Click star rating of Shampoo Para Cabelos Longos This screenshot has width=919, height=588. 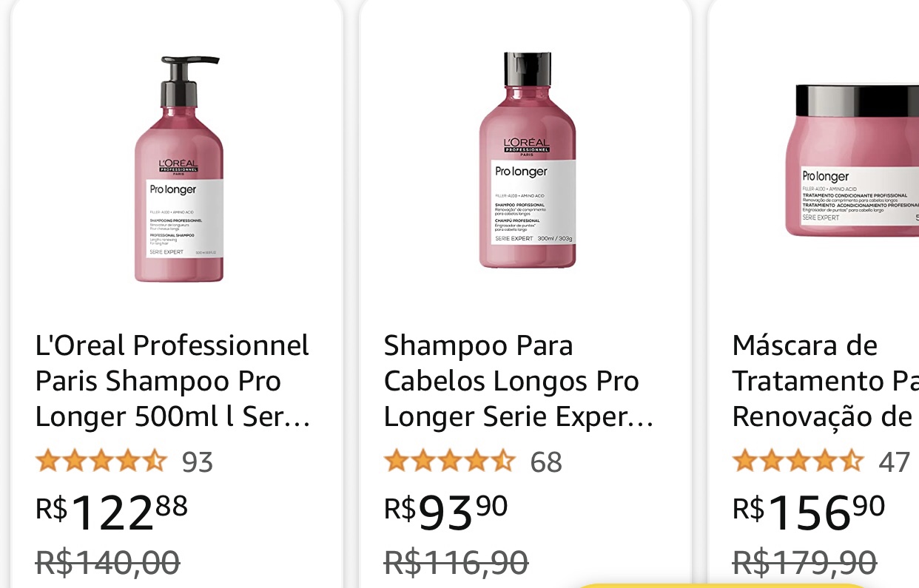(x=449, y=462)
